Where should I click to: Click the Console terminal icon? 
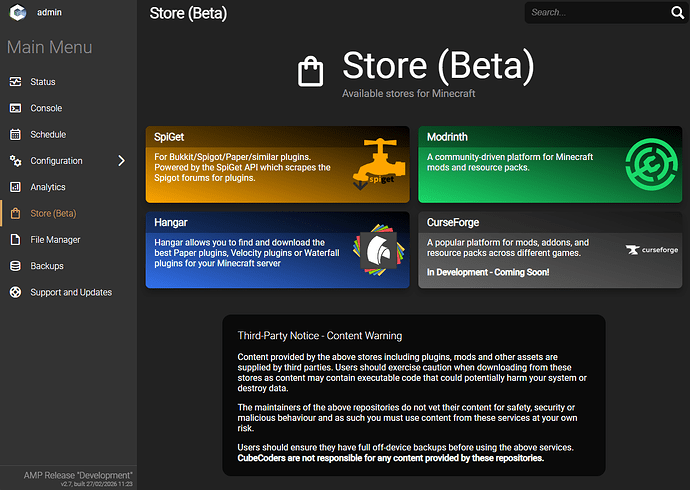(15, 108)
